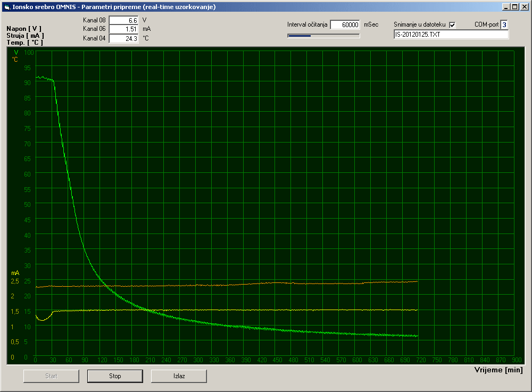Click the 'Kanal 04' label
Image resolution: width=532 pixels, height=392 pixels.
(94, 38)
